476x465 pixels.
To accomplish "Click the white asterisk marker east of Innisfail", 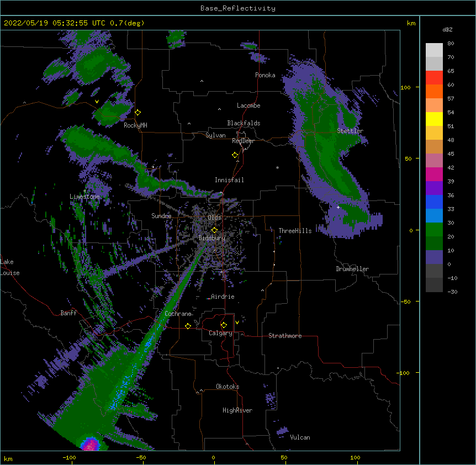I will [277, 167].
